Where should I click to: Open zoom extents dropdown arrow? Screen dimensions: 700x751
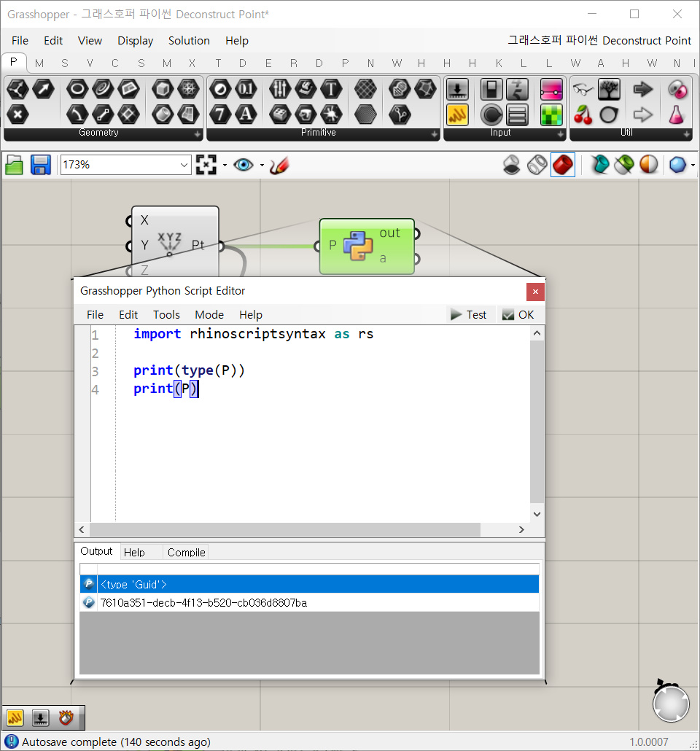[225, 166]
